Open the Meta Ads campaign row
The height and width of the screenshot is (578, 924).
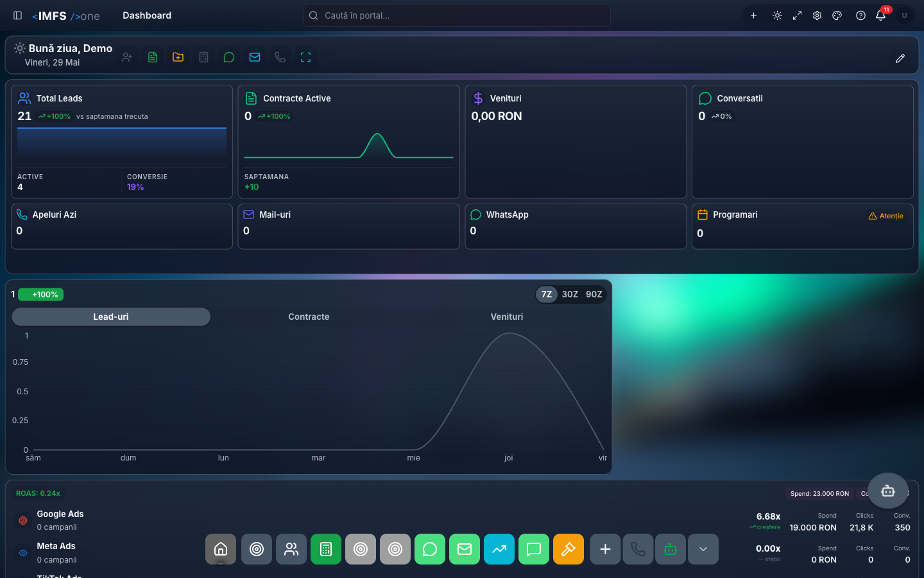[462, 553]
